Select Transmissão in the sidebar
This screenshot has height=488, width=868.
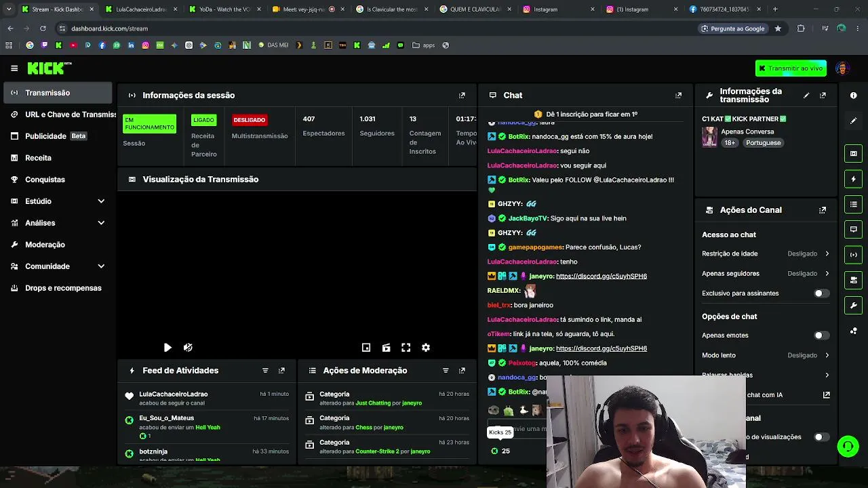click(x=58, y=93)
